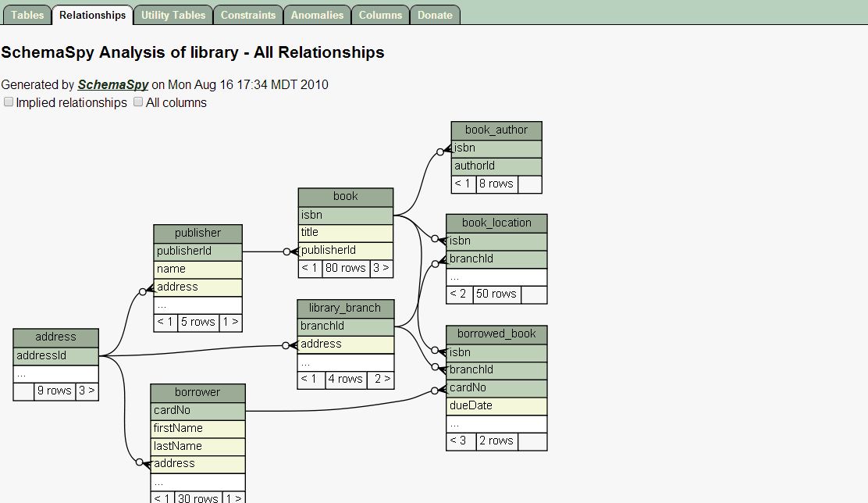This screenshot has height=503, width=868.
Task: Follow the SchemaSpy link
Action: [x=112, y=84]
